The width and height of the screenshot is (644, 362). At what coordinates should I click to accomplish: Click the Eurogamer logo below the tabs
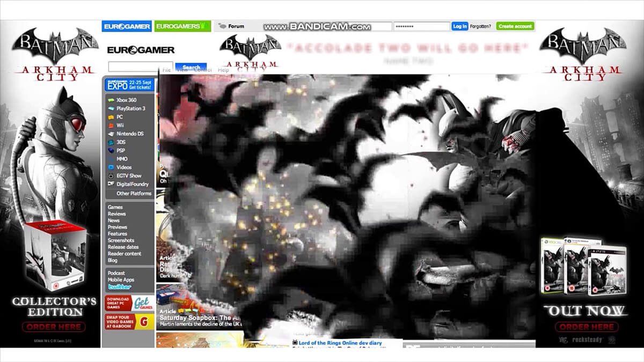(141, 50)
